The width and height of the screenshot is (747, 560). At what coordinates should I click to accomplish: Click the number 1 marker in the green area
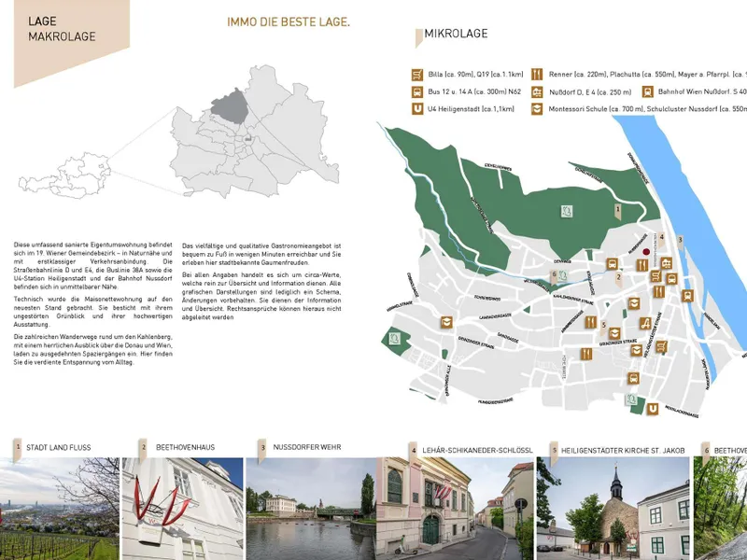point(618,213)
